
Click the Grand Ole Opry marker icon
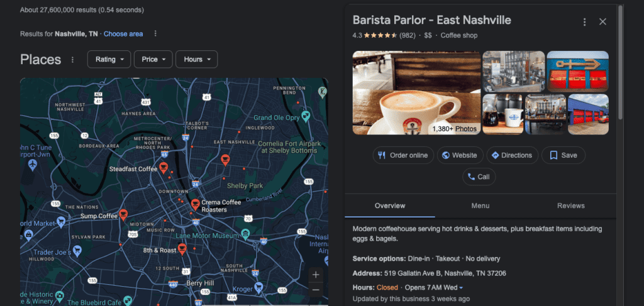[x=305, y=115]
